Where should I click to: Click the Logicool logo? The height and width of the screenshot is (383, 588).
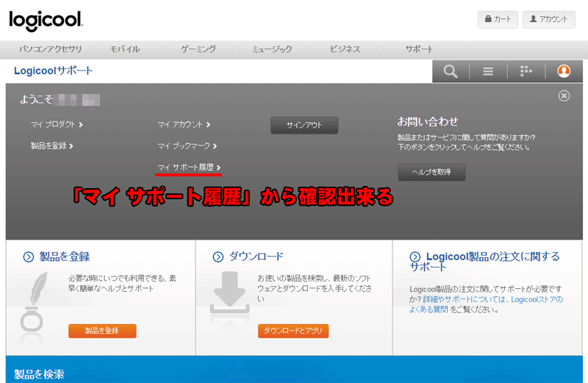46,21
